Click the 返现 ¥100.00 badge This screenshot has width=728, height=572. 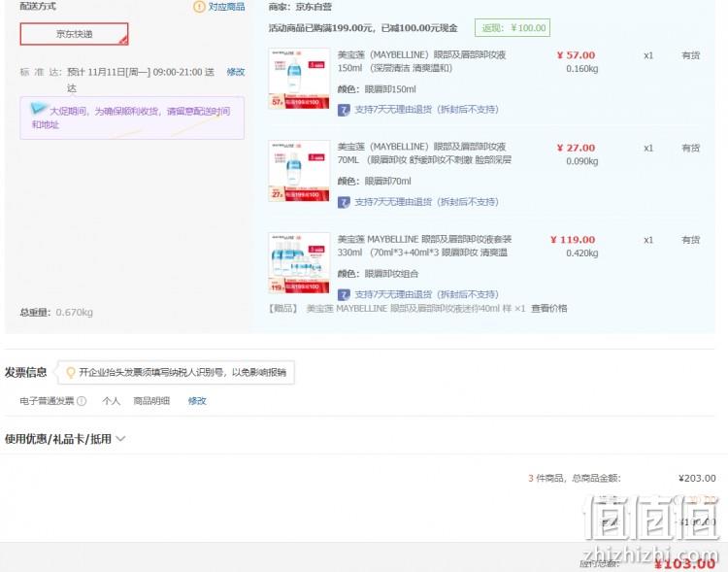click(513, 28)
